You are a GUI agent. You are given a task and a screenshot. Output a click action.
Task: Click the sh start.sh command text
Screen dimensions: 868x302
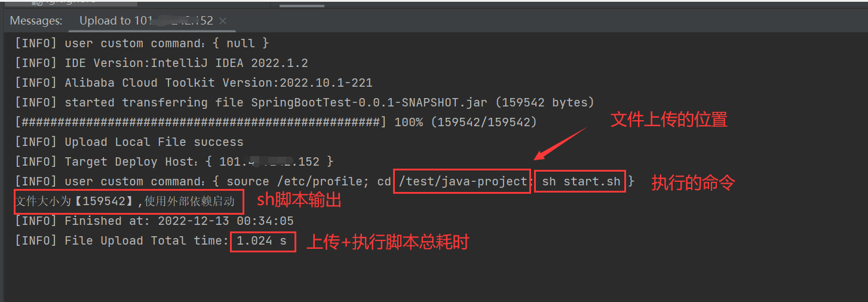[x=581, y=182]
